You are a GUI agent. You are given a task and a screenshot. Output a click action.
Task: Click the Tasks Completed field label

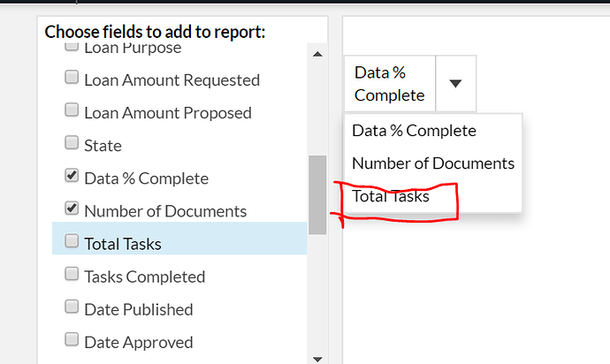click(145, 277)
